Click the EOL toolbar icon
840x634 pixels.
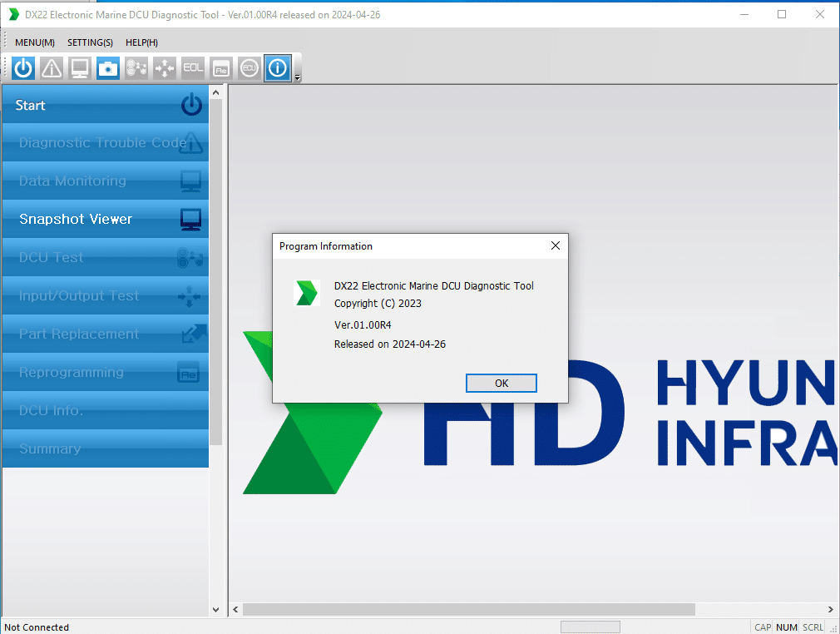point(193,68)
